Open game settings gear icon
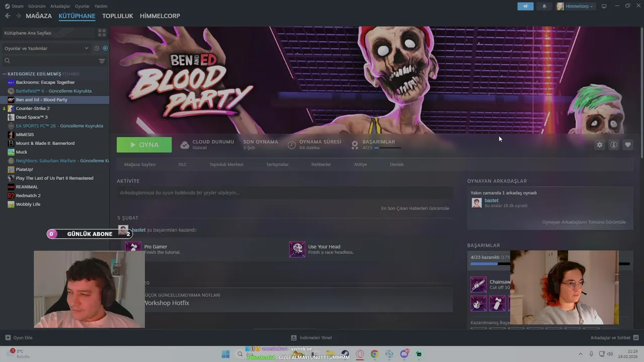 (599, 145)
